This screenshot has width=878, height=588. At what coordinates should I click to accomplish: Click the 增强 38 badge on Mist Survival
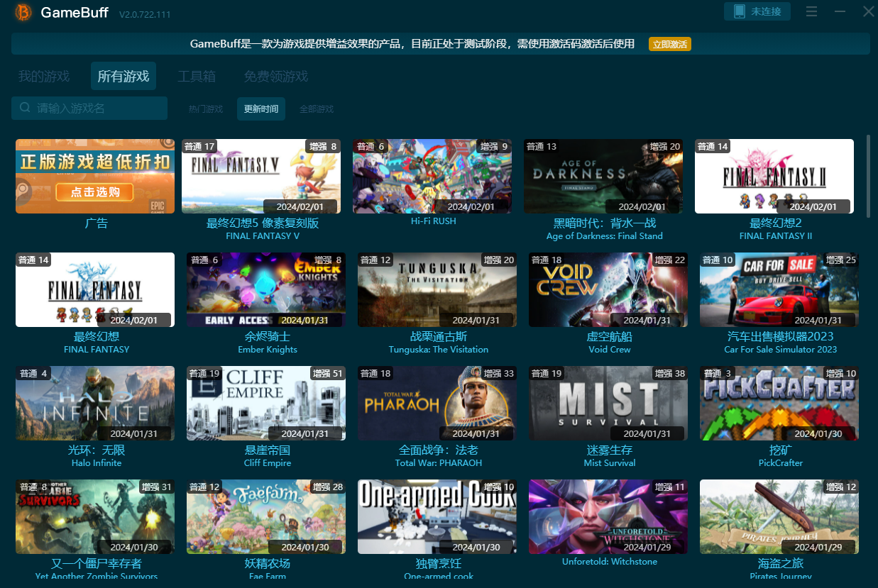(670, 374)
